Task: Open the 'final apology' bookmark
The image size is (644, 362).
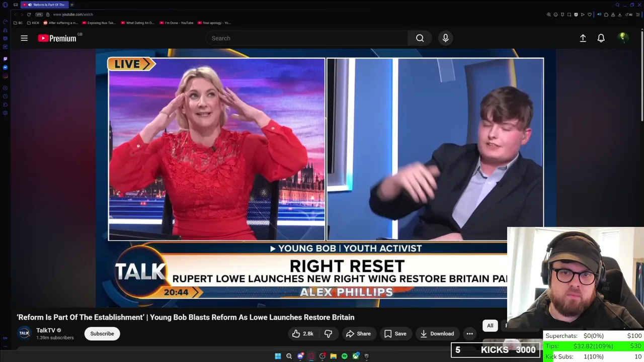Action: tap(214, 23)
